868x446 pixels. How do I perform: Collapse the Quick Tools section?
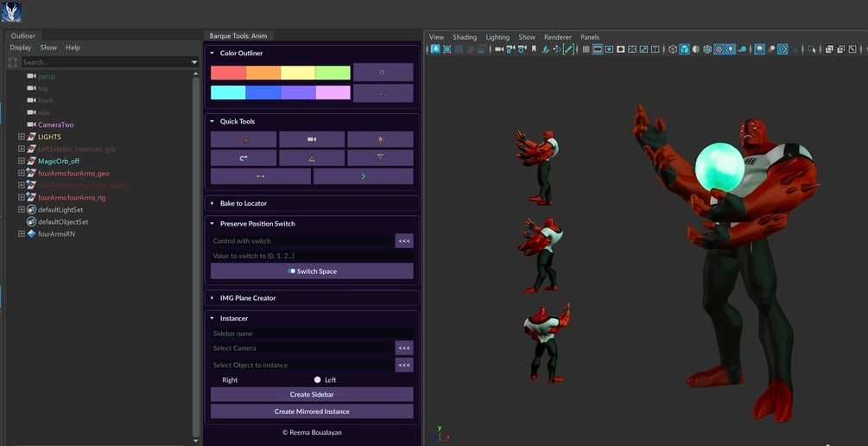[212, 121]
